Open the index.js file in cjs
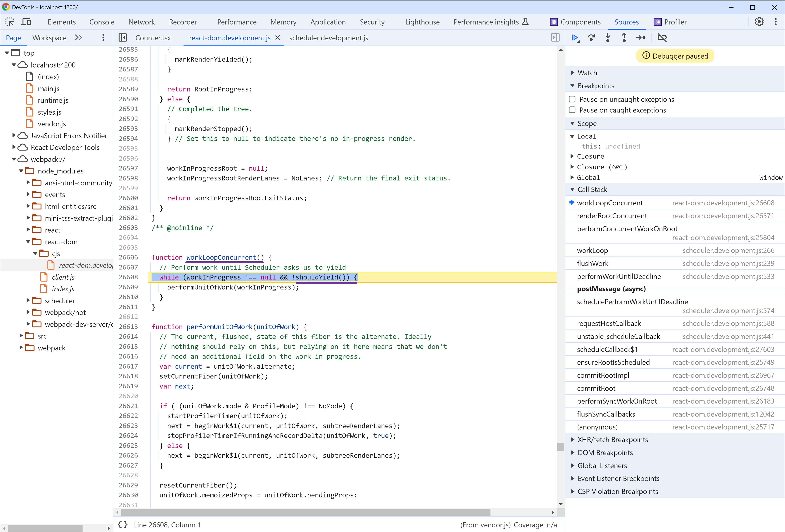 63,289
